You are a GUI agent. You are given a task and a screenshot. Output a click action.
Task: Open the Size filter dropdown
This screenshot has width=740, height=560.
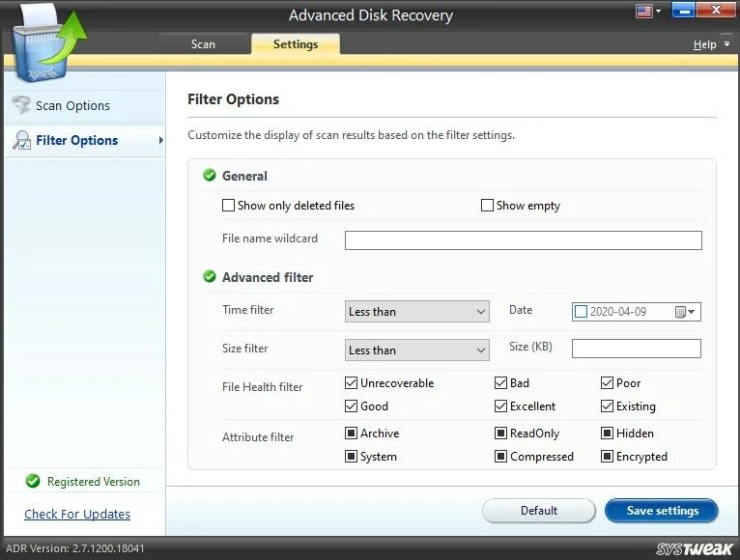tap(417, 350)
